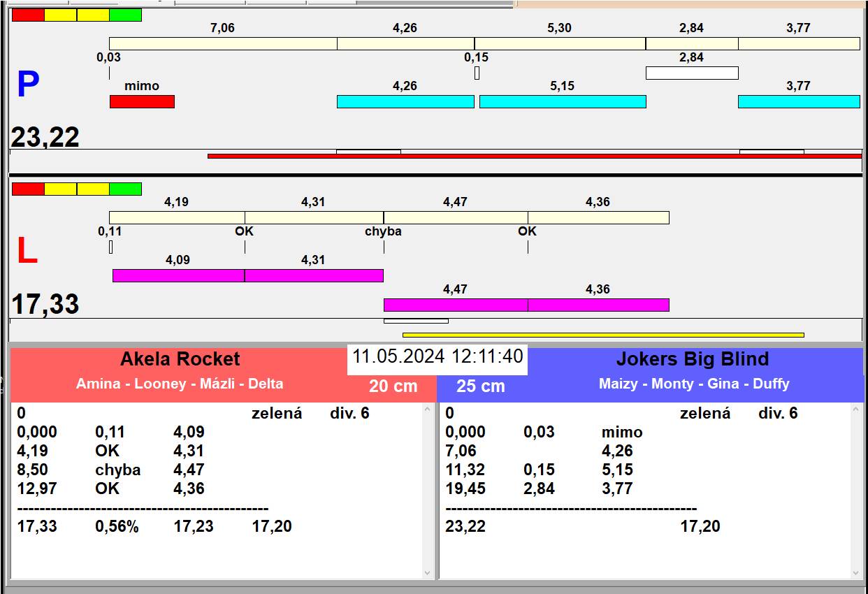Viewport: 868px width, 594px height.
Task: Click the Jokers Big Blind team header
Action: coord(693,359)
